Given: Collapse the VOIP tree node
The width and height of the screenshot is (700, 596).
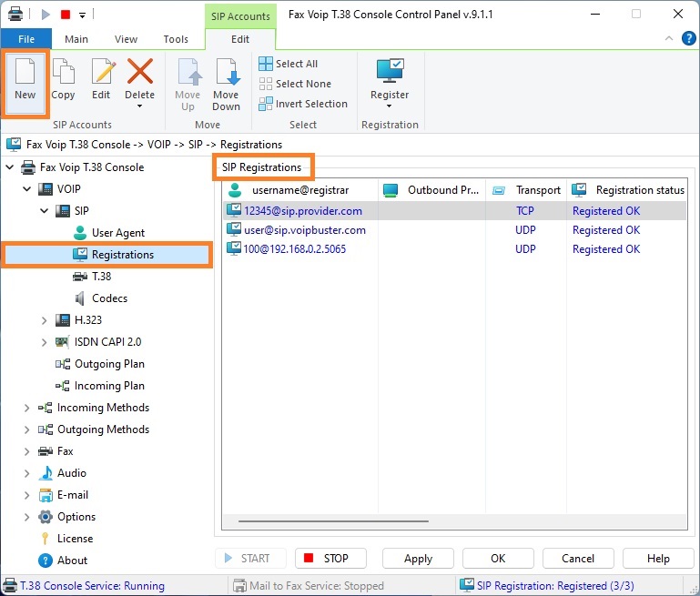Looking at the screenshot, I should tap(27, 189).
